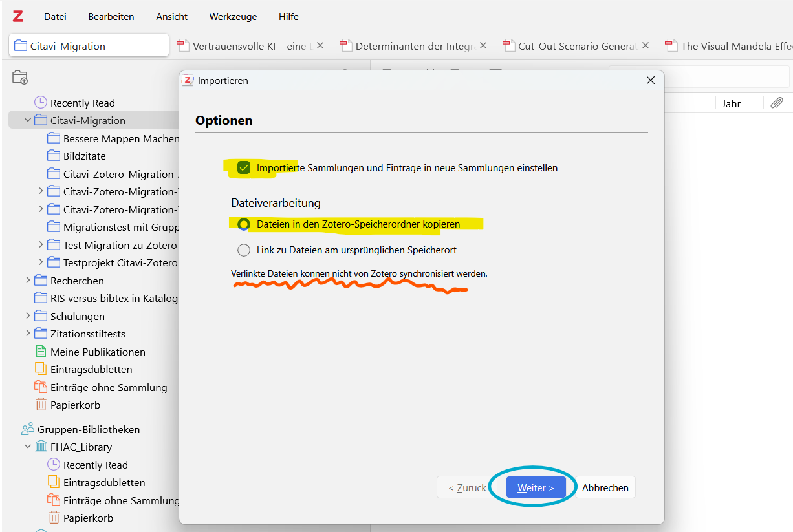The image size is (793, 532).
Task: Open the Datei menu
Action: pos(55,16)
